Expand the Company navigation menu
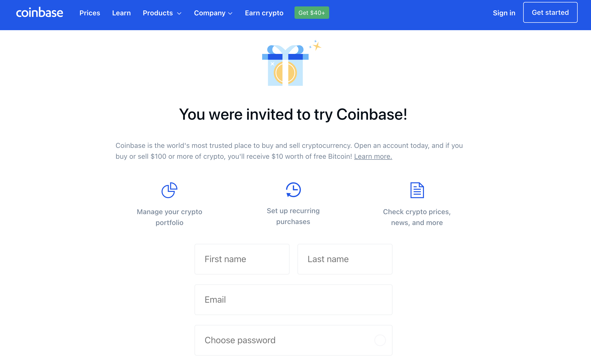 click(x=213, y=13)
